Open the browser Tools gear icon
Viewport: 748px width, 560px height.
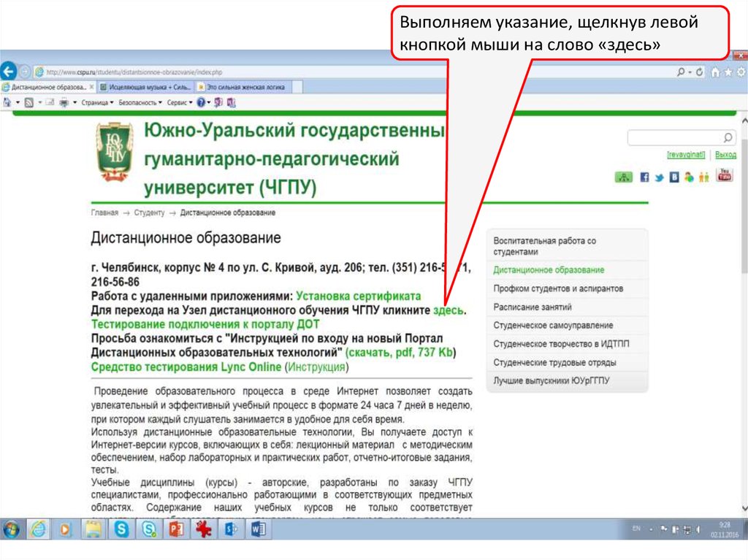(741, 72)
